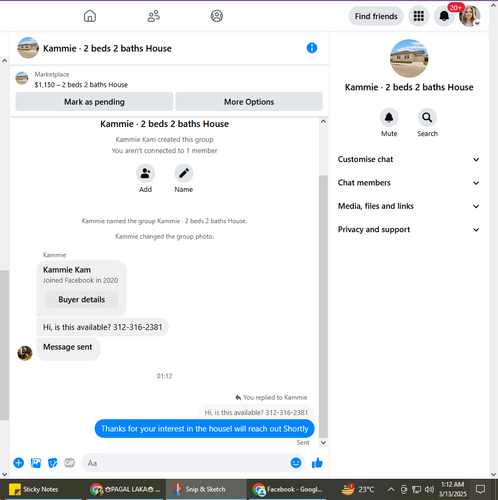Open the Friends icon in top navigation

[153, 16]
